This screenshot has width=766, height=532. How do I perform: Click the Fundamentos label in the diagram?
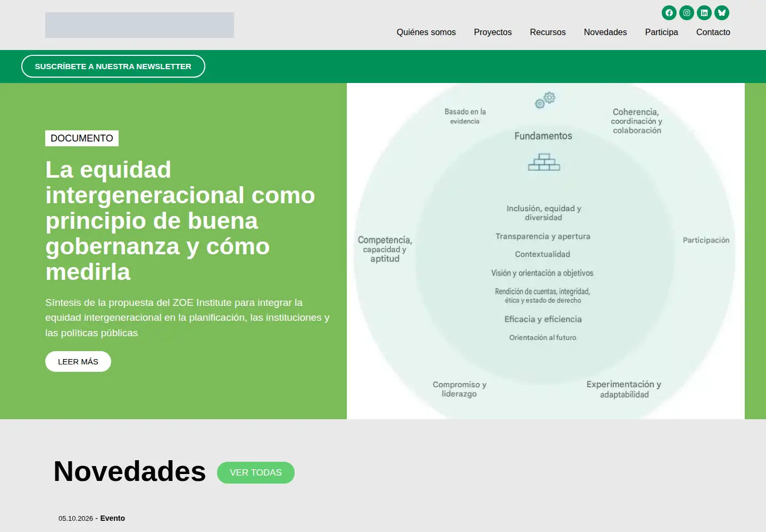(x=543, y=136)
